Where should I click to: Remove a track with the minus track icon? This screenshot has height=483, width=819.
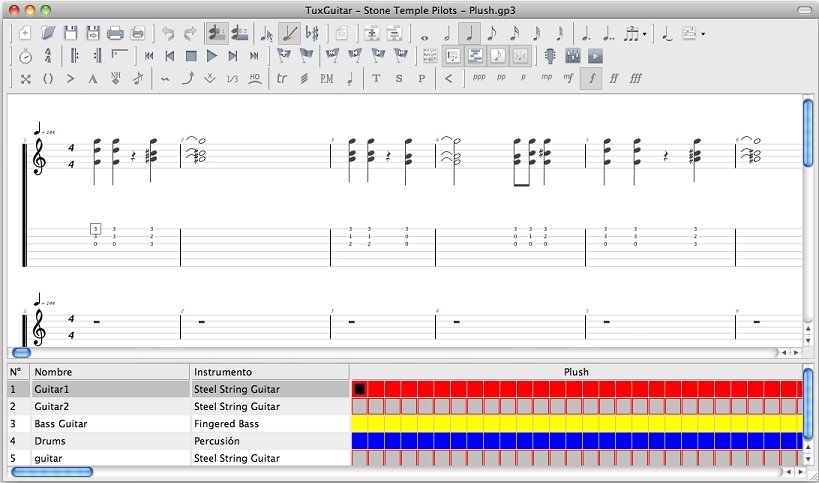(x=394, y=33)
